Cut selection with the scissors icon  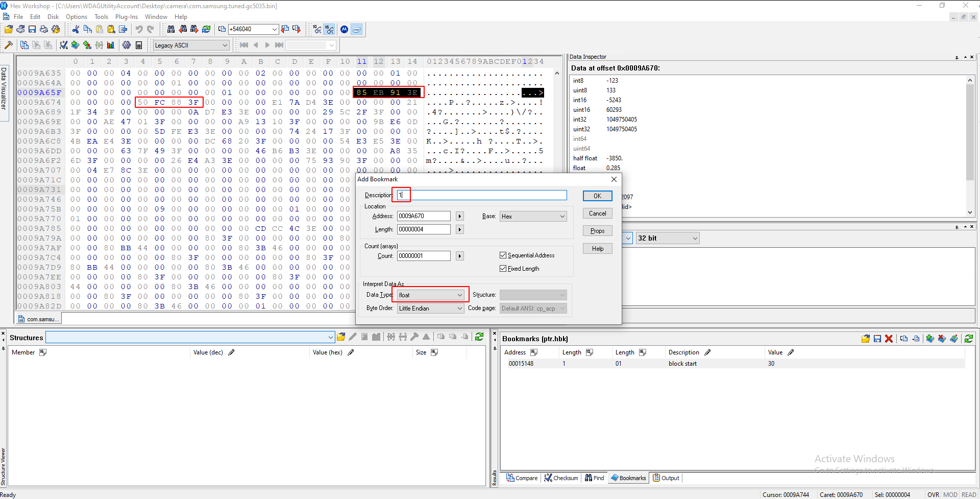76,30
